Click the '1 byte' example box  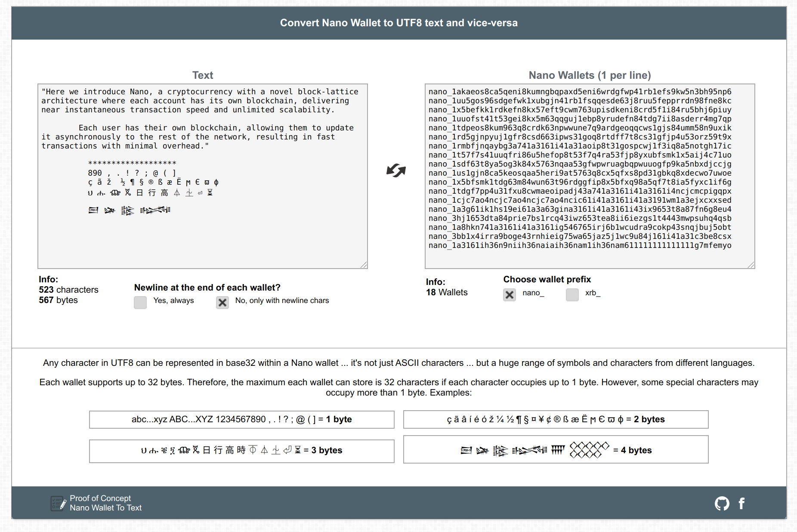pyautogui.click(x=242, y=420)
